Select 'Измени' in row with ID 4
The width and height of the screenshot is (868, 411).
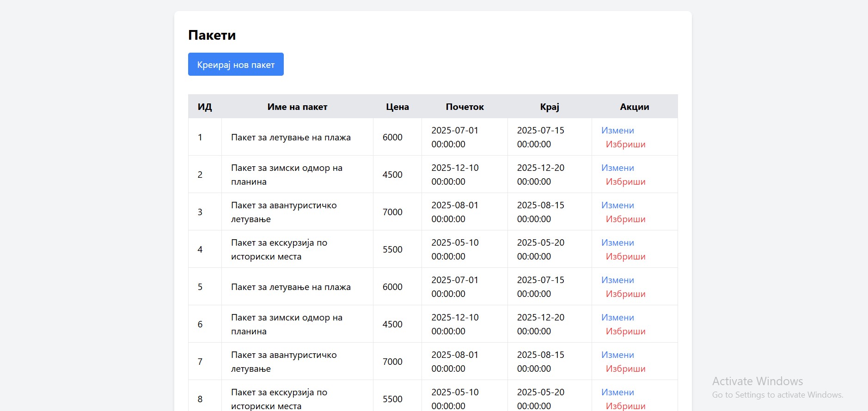pyautogui.click(x=617, y=243)
